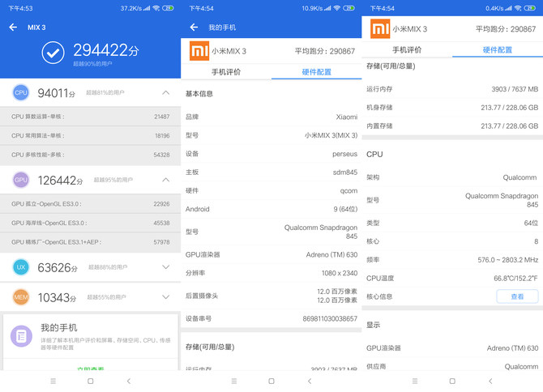The height and width of the screenshot is (392, 543).
Task: Tap the Android recent-apps button on the middle screen
Action: tap(234, 381)
